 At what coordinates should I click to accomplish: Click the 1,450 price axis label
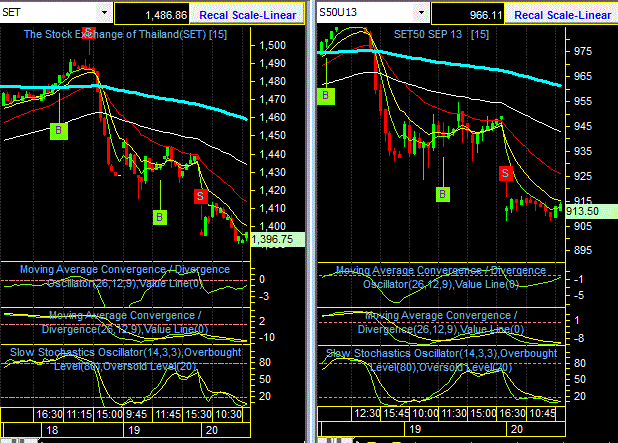coord(272,135)
